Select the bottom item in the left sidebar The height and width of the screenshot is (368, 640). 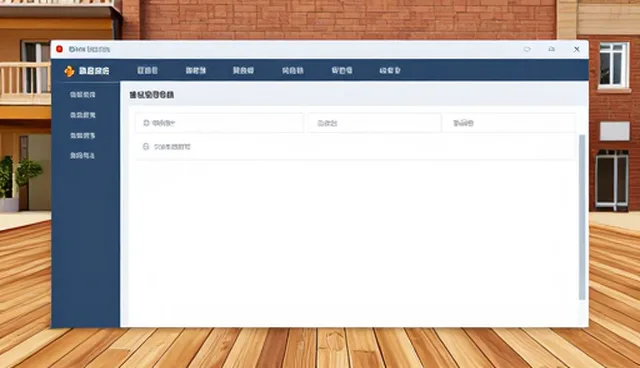(82, 155)
